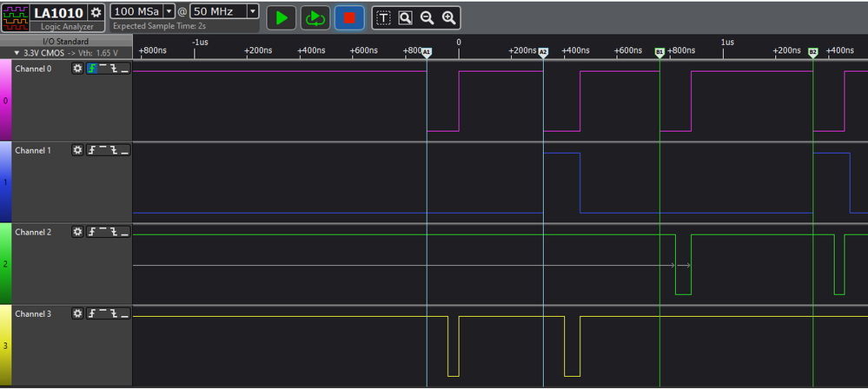Viewport: 868px width, 389px height.
Task: Select the A2 timeline marker
Action: pos(543,52)
